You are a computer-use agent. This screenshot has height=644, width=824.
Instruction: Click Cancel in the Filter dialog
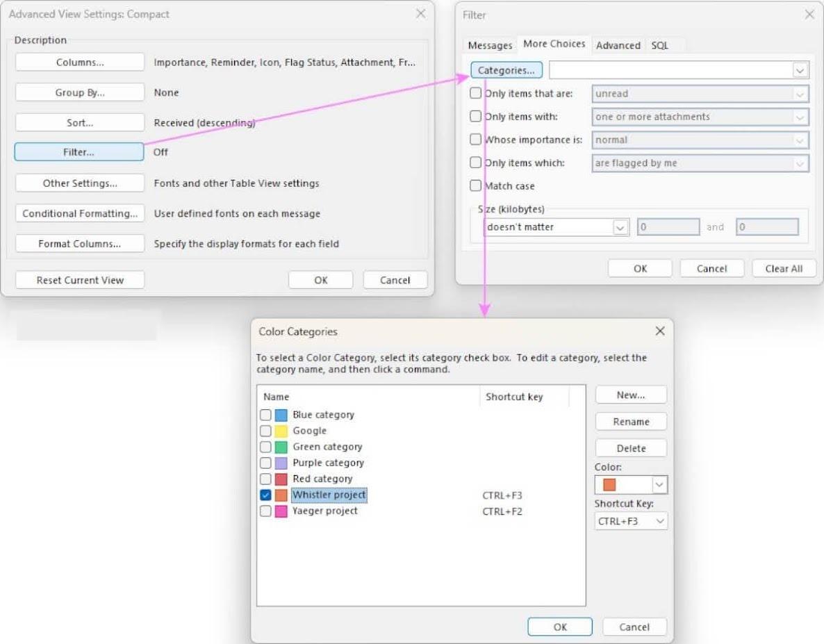[712, 268]
